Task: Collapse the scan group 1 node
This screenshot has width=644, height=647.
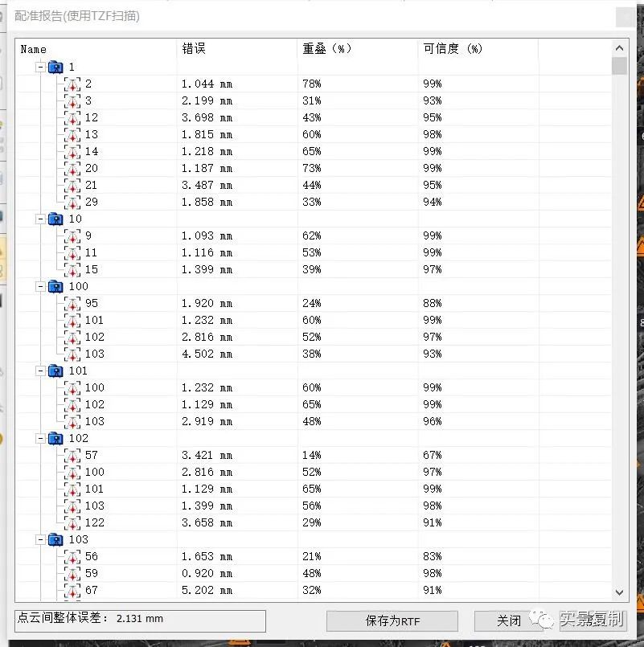Action: coord(40,67)
